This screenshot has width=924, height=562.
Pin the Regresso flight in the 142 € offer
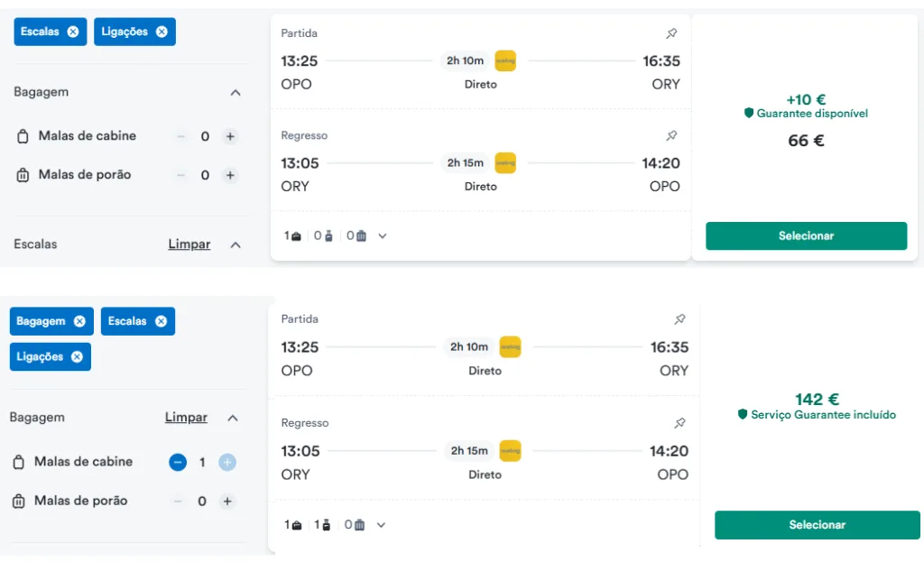680,422
